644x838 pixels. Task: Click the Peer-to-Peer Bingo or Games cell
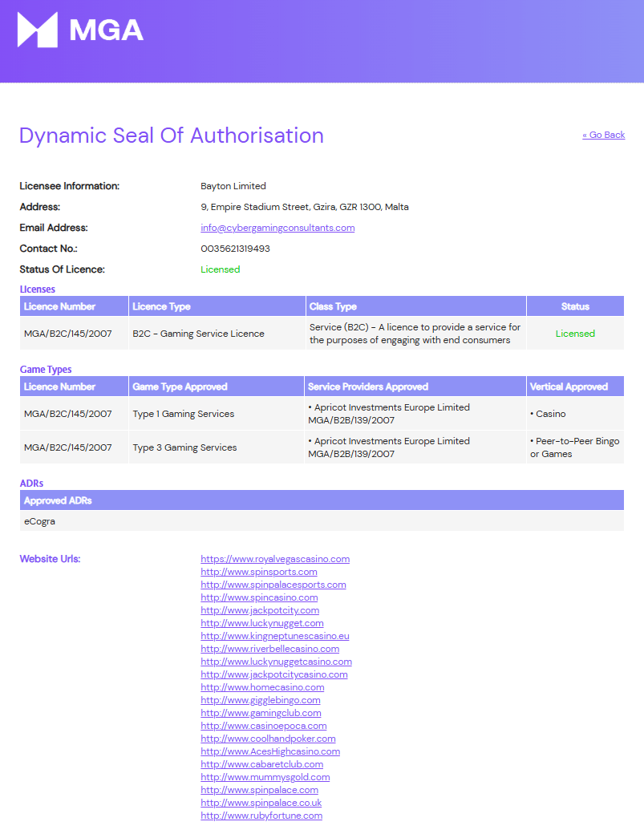point(574,447)
